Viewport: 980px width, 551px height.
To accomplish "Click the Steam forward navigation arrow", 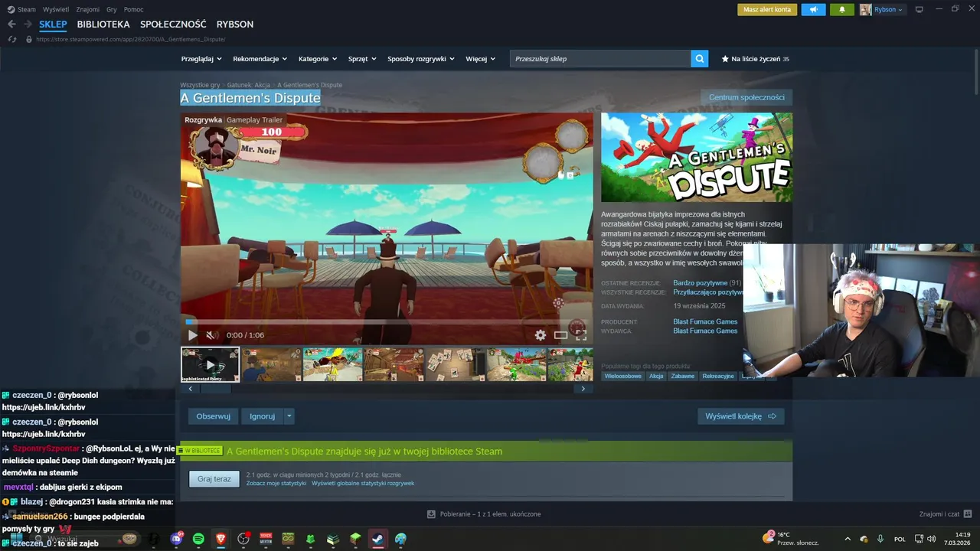I will [x=29, y=24].
